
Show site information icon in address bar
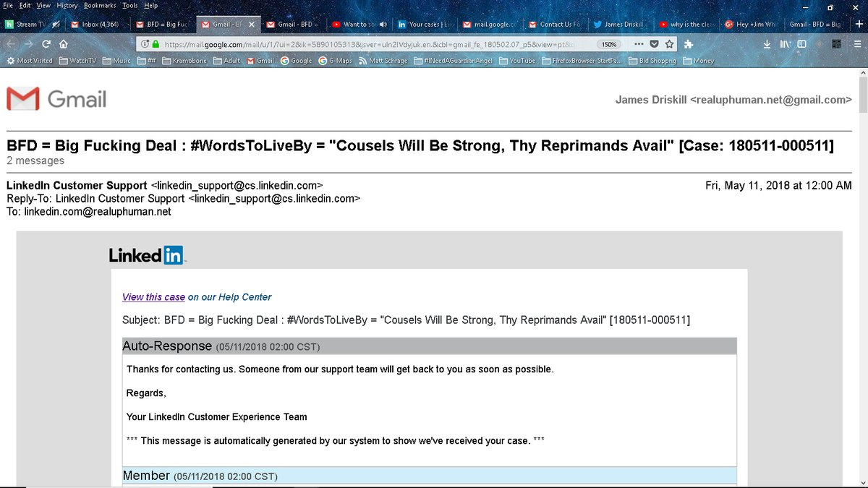[x=143, y=44]
